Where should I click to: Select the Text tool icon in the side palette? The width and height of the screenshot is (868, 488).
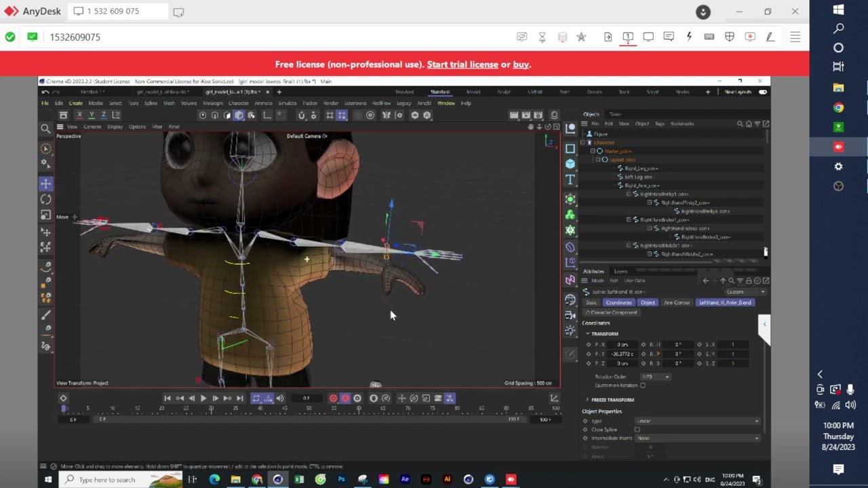pyautogui.click(x=570, y=180)
